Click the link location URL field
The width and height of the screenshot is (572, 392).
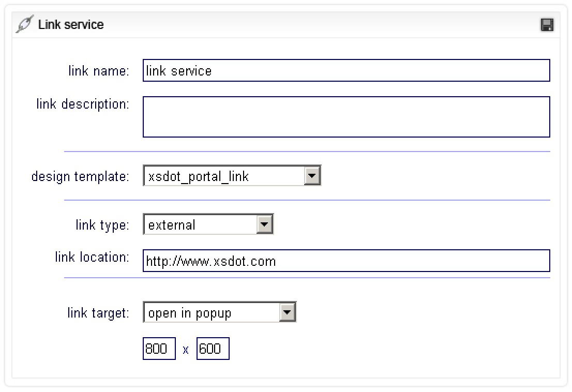(x=346, y=261)
